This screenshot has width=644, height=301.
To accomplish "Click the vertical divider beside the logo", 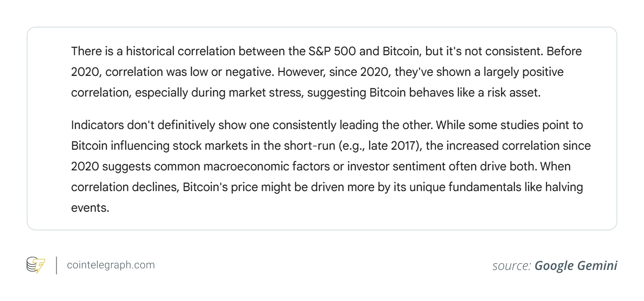I will tap(56, 265).
